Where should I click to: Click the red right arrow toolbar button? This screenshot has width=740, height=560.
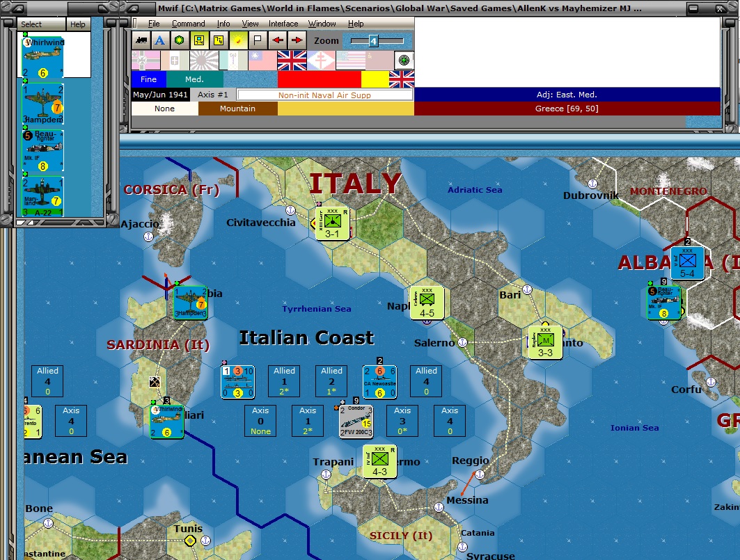point(297,40)
